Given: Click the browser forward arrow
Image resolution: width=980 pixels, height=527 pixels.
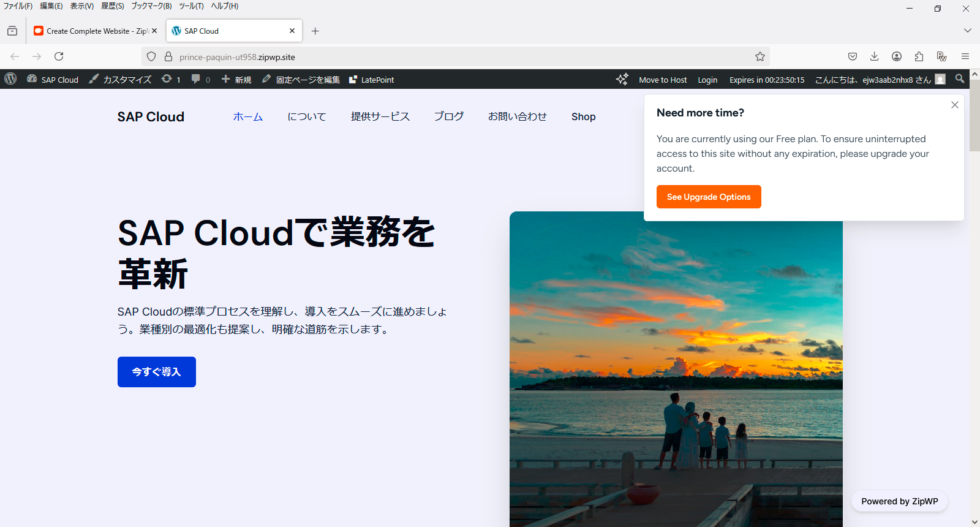Looking at the screenshot, I should (37, 56).
